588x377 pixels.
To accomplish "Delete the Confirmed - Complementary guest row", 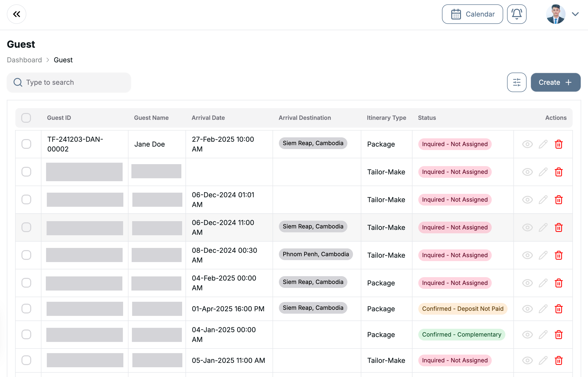I will (x=558, y=334).
